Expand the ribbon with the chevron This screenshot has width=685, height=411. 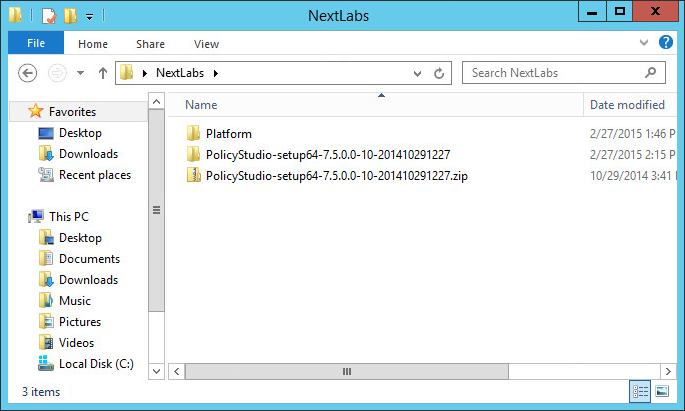643,42
